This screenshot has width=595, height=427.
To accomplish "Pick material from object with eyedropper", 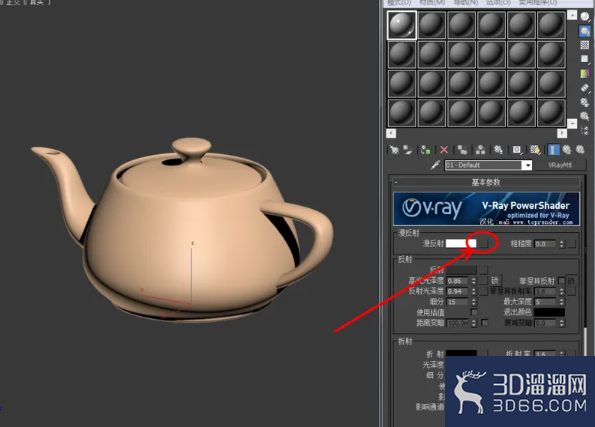I will 435,165.
